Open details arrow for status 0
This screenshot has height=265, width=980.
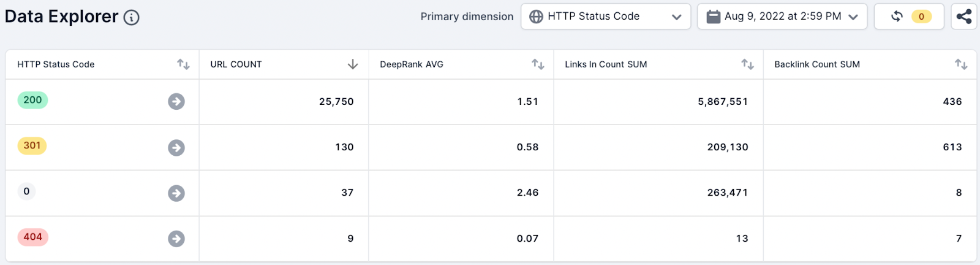176,193
